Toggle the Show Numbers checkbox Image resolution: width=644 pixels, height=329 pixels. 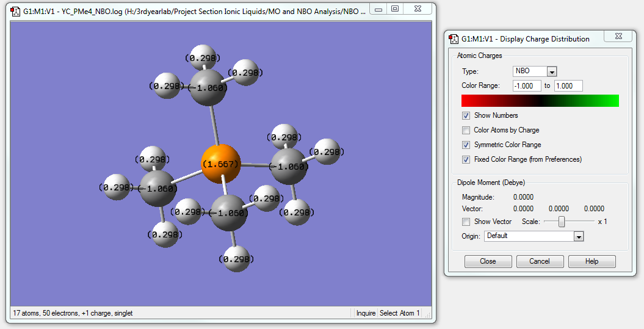(x=466, y=115)
